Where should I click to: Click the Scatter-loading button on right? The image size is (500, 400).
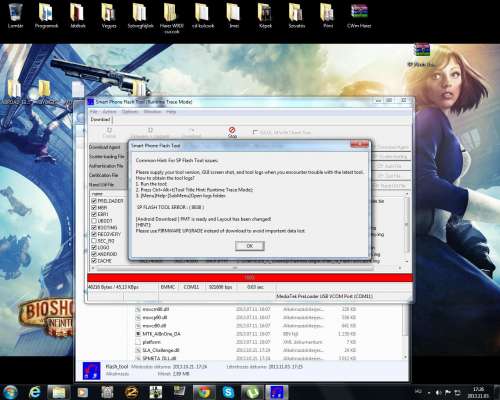391,156
